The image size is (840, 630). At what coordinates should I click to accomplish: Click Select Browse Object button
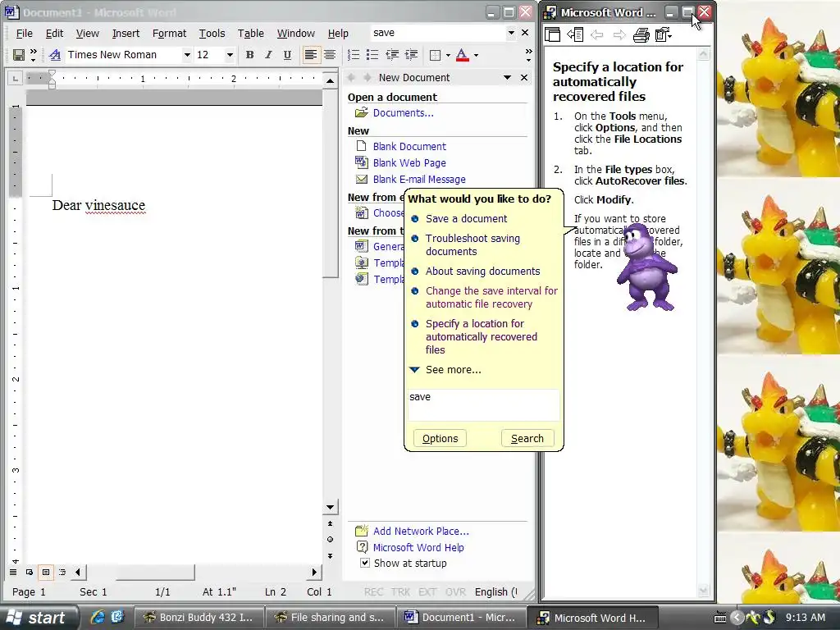point(330,540)
